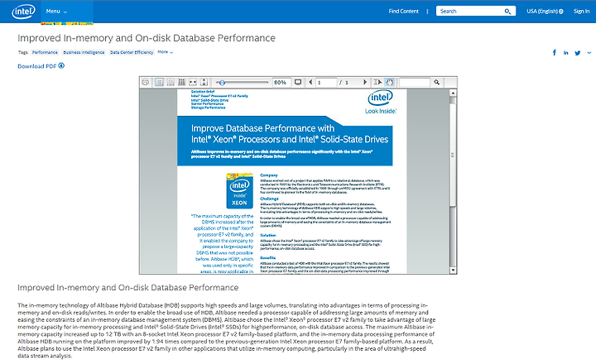
Task: Click the viewer search magnifier button
Action: click(x=437, y=82)
